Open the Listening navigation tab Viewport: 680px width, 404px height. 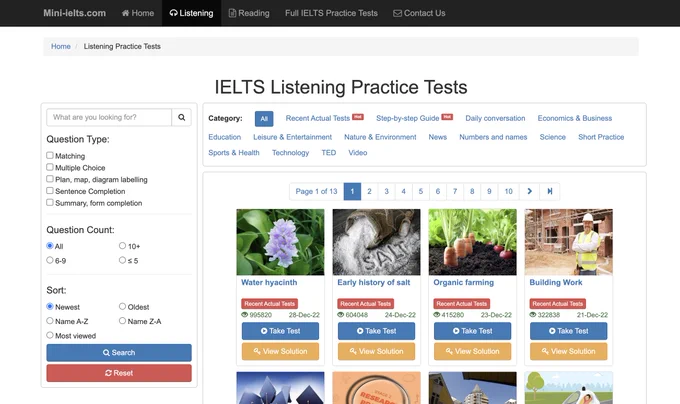[191, 13]
